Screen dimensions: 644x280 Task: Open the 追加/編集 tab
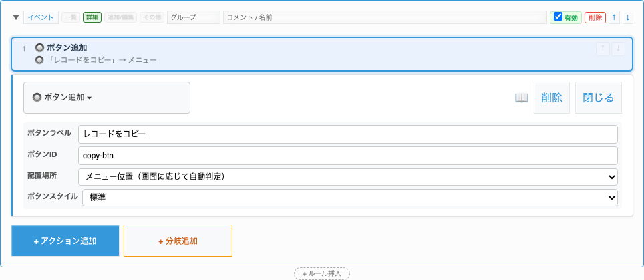pos(120,17)
